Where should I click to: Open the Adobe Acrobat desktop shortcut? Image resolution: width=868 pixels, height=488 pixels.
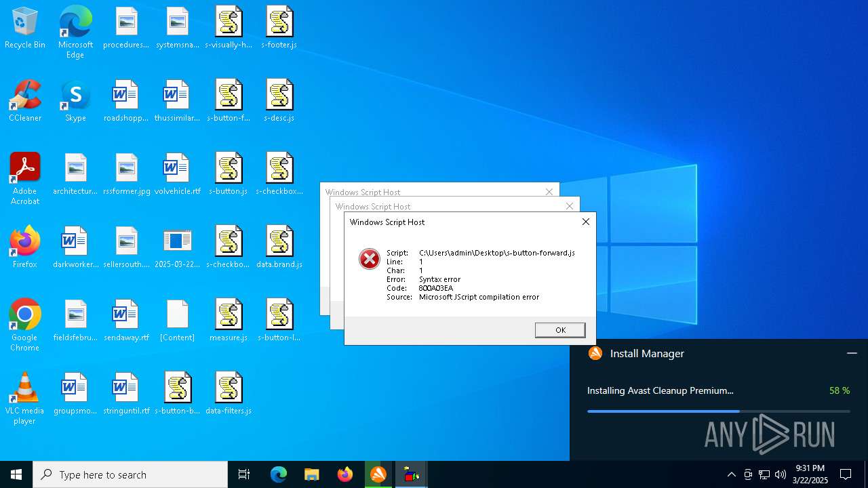tap(25, 179)
